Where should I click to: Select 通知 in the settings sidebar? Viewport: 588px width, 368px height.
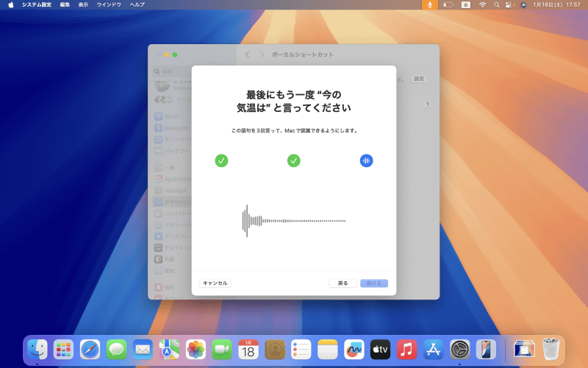(172, 288)
